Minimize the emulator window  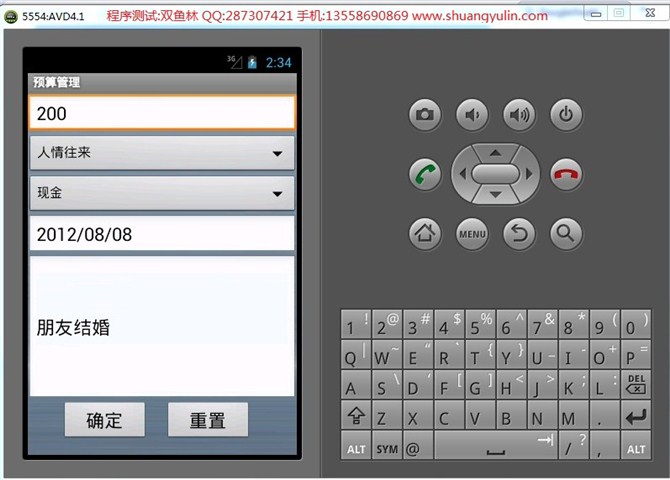click(596, 14)
